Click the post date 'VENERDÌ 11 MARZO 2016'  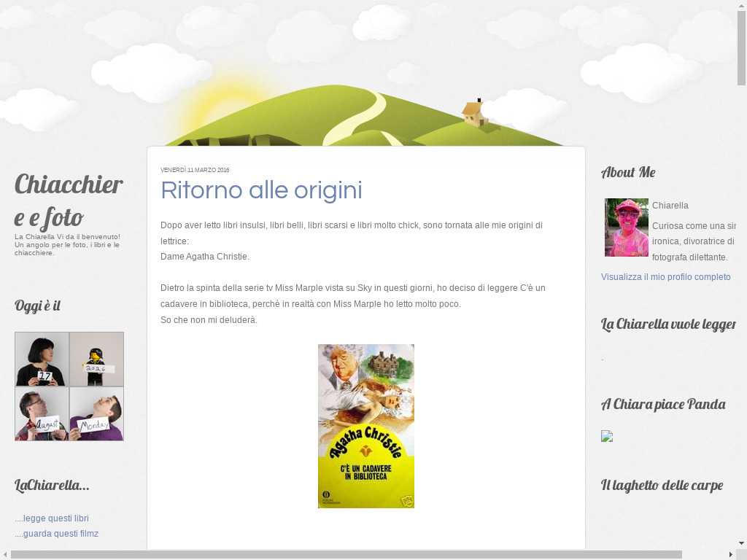tap(195, 170)
